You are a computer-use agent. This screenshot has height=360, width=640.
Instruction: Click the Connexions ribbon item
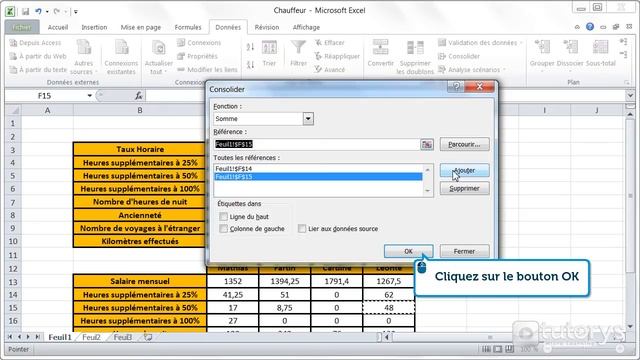point(199,43)
